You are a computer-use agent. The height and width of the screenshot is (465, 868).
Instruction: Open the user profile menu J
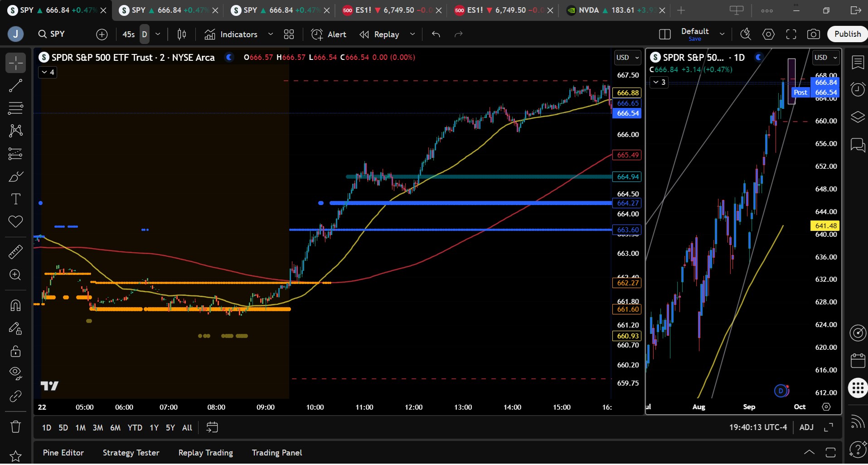tap(15, 34)
